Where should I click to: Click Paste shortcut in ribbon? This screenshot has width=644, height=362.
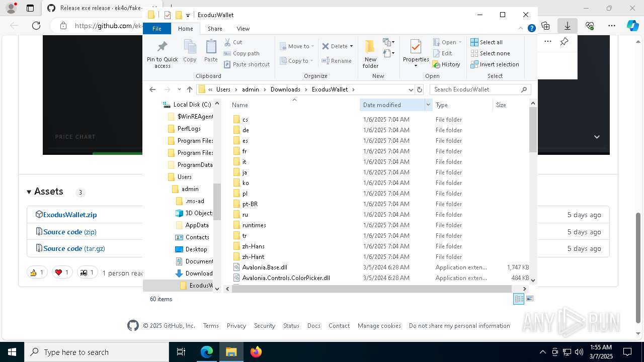[247, 64]
